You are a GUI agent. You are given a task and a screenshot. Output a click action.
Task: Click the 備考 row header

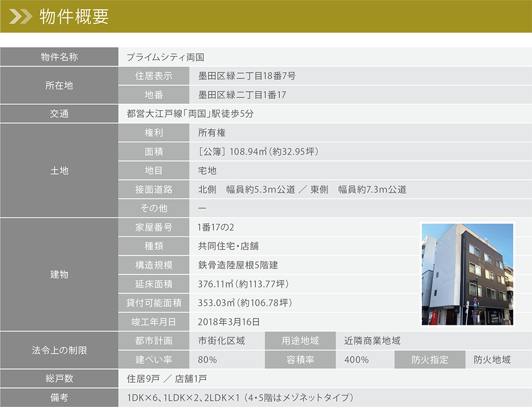click(x=59, y=398)
